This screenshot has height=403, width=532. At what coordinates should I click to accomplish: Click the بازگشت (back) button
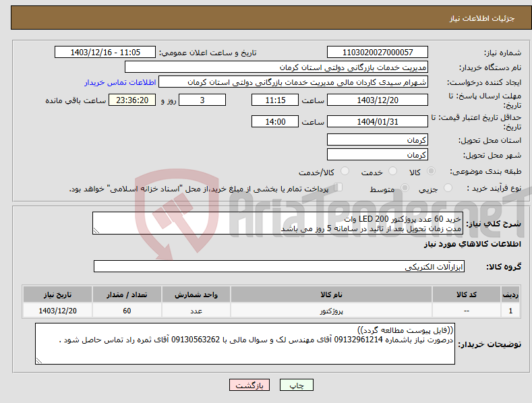click(249, 385)
